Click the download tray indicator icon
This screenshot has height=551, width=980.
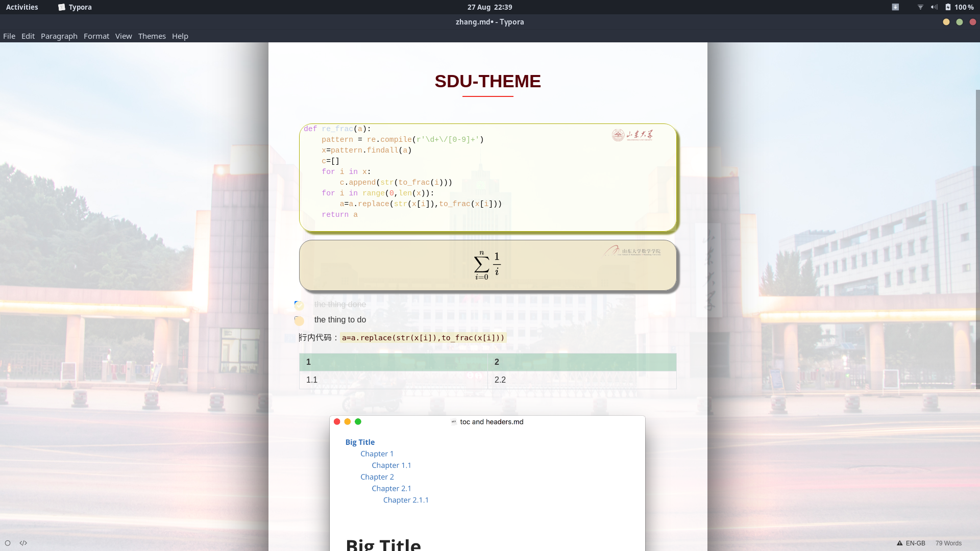pos(895,7)
